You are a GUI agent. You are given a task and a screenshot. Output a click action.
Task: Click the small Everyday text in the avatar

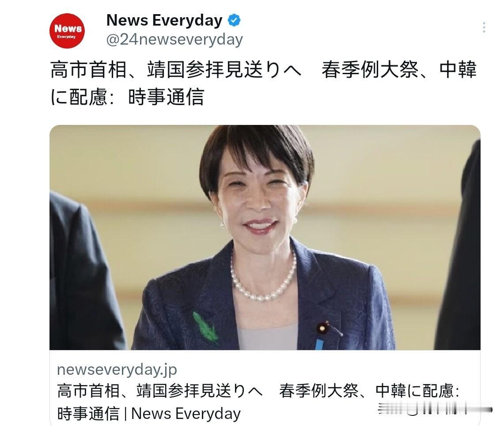click(x=67, y=37)
